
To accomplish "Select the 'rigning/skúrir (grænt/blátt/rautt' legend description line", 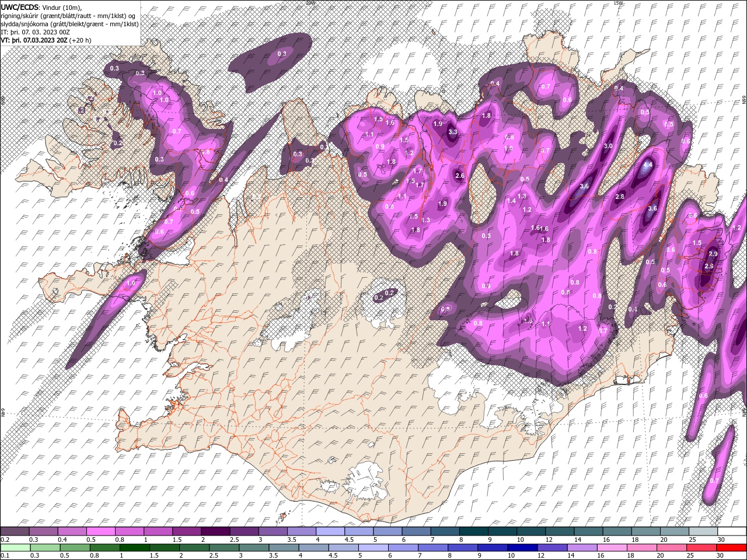I will [68, 16].
